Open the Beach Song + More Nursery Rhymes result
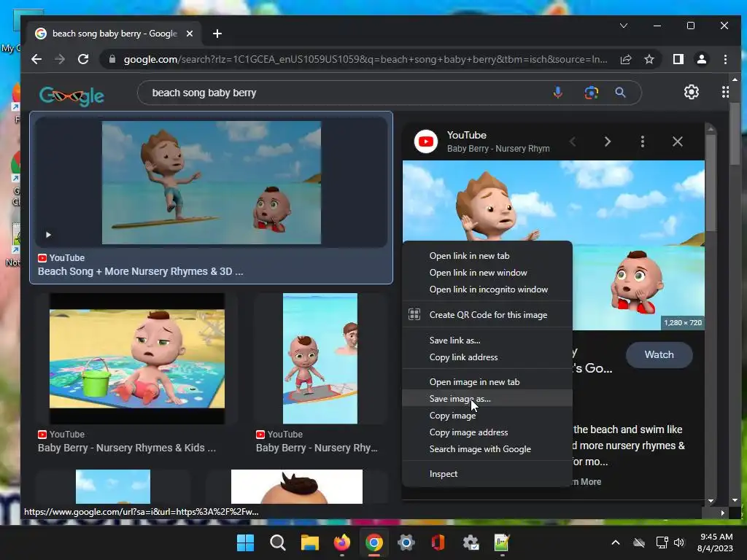747x560 pixels. [x=141, y=271]
